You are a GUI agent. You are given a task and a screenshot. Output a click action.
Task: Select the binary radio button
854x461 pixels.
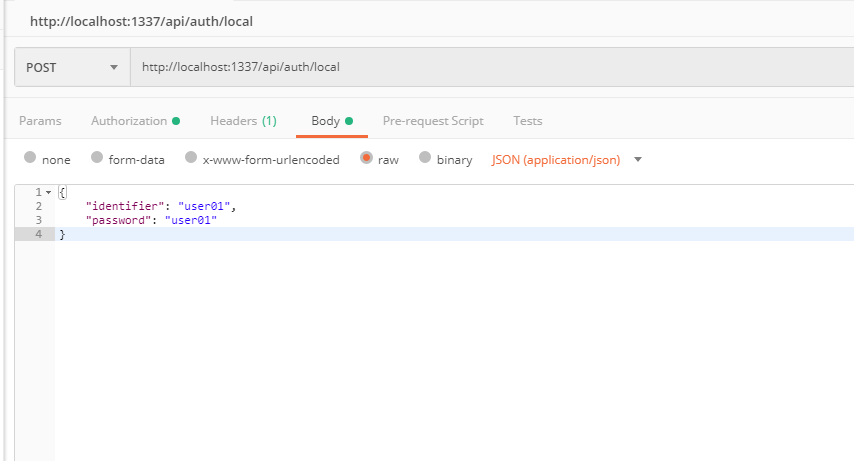(425, 157)
